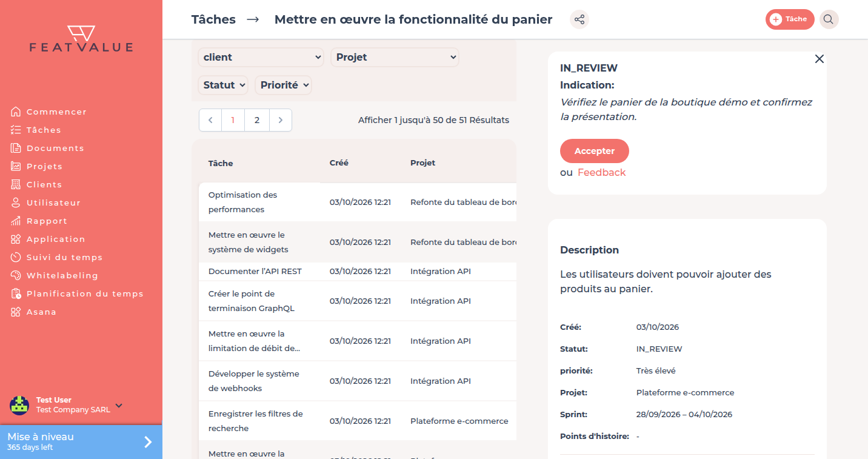Open the search magnifier icon

[829, 19]
